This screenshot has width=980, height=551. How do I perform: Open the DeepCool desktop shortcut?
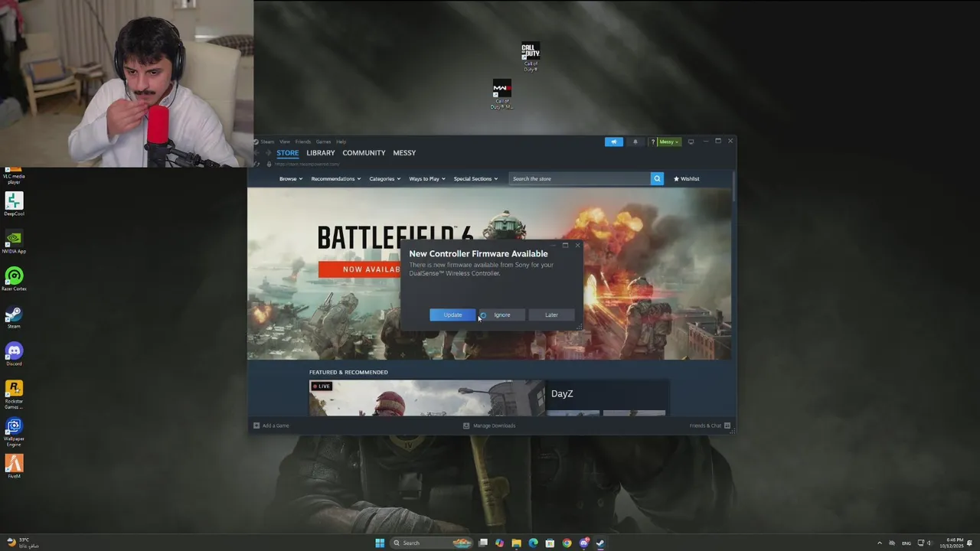click(x=14, y=204)
